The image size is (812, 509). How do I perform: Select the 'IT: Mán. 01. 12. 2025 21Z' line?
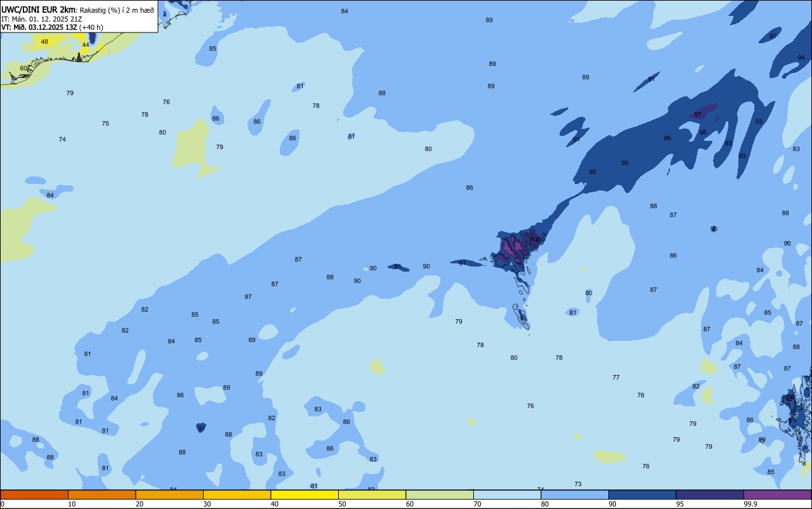point(42,19)
